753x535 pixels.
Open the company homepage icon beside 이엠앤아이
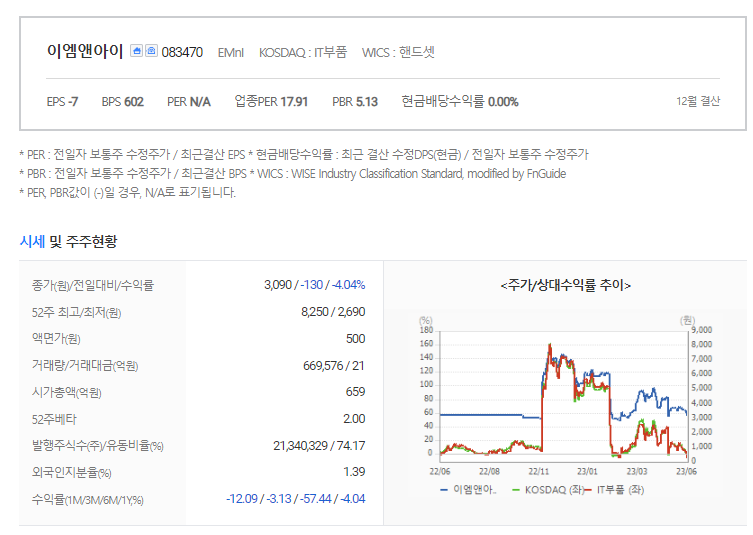tap(136, 50)
